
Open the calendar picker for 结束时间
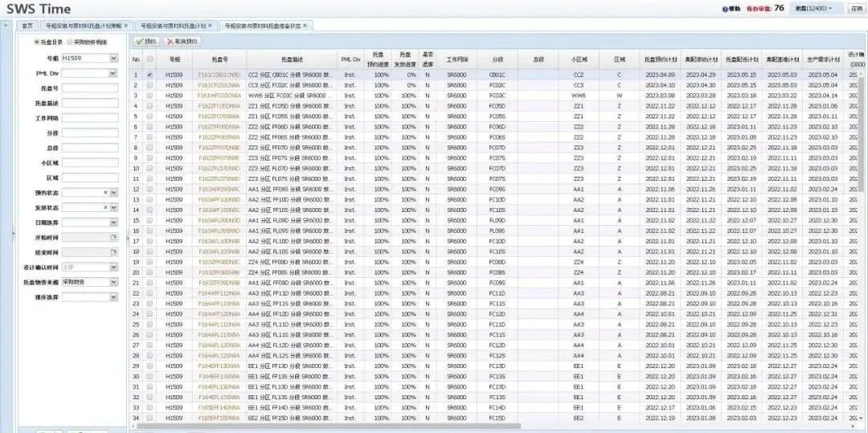coord(113,252)
